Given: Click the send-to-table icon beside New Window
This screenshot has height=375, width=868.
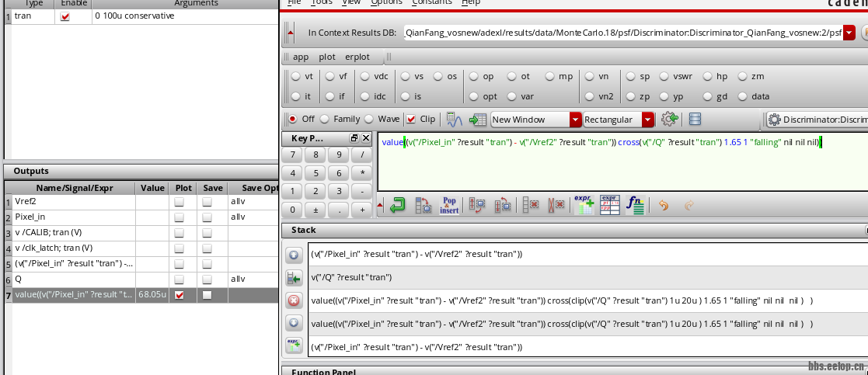Looking at the screenshot, I should pos(477,120).
